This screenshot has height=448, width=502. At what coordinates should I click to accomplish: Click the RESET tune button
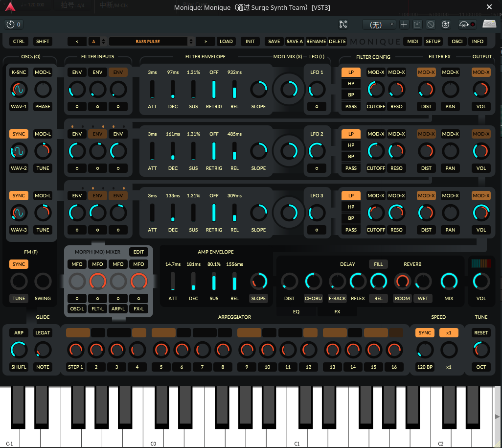tap(481, 333)
